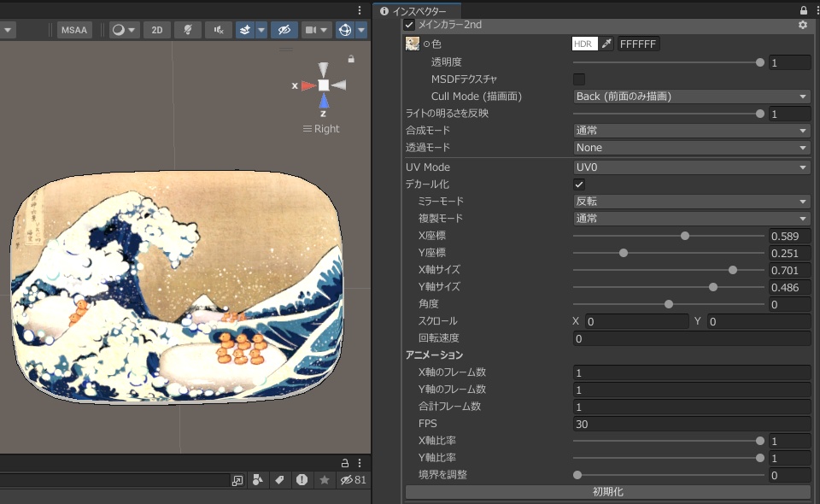The image size is (820, 504).
Task: Toggle scene lighting in the Scene view
Action: [x=186, y=29]
